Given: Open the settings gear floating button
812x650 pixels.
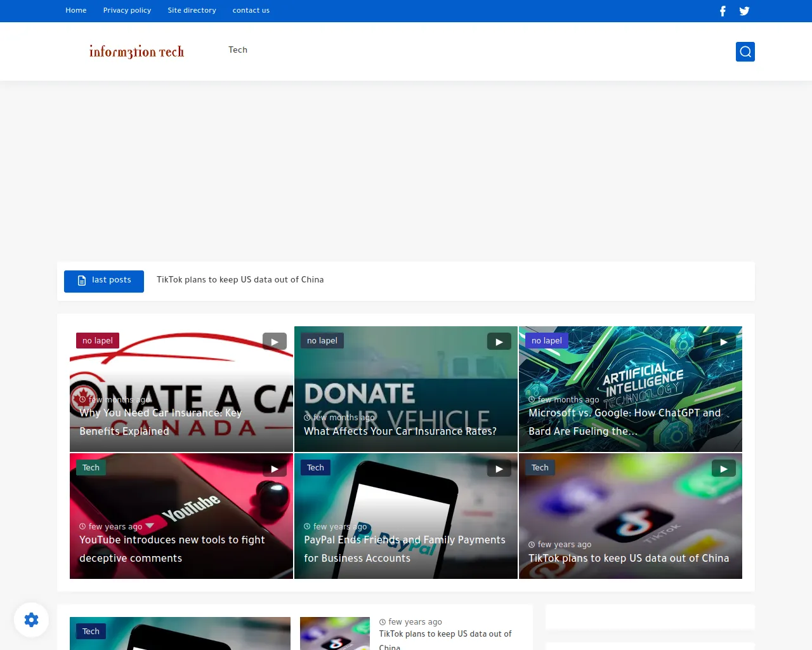Looking at the screenshot, I should tap(31, 620).
